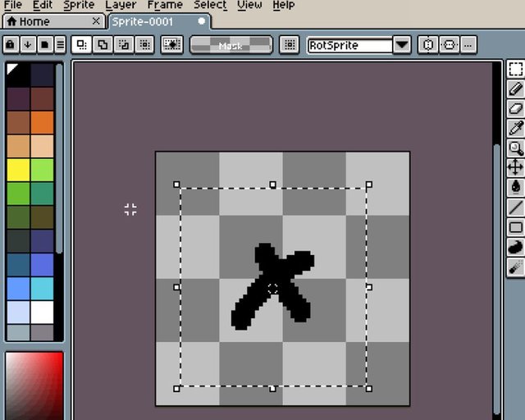Screen dimensions: 525x420
Task: Select the Rectangle shape tool
Action: (516, 227)
